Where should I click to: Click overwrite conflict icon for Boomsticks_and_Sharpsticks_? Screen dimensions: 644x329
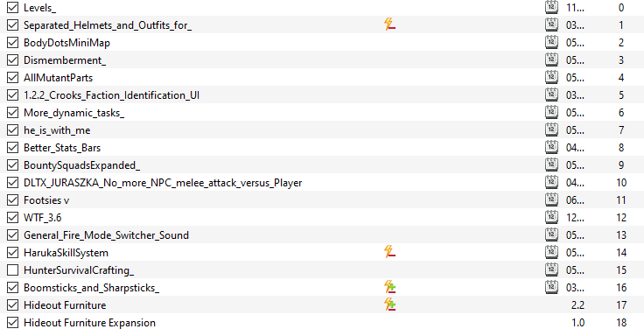[x=389, y=287]
